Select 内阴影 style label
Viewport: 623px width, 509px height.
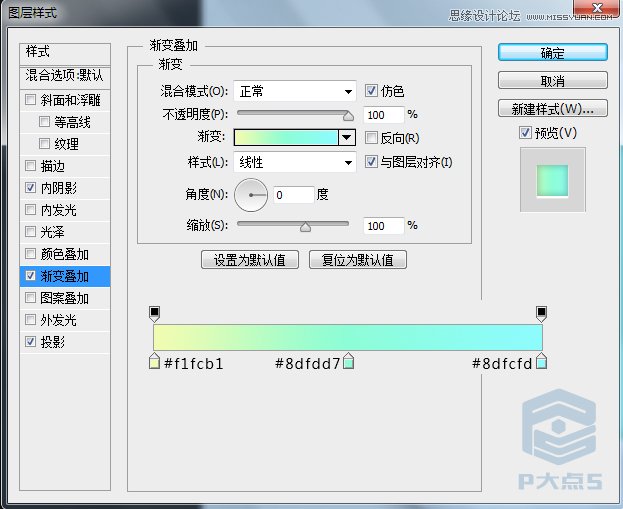tap(59, 188)
